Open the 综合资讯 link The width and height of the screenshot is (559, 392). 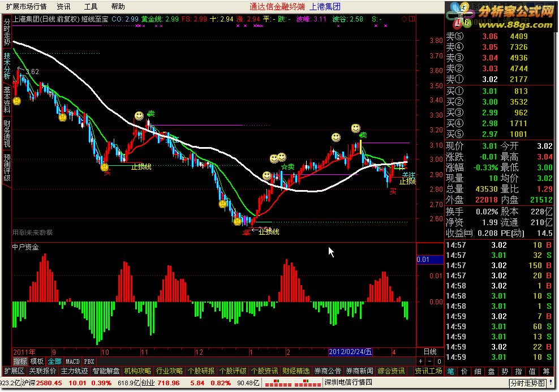click(x=391, y=371)
